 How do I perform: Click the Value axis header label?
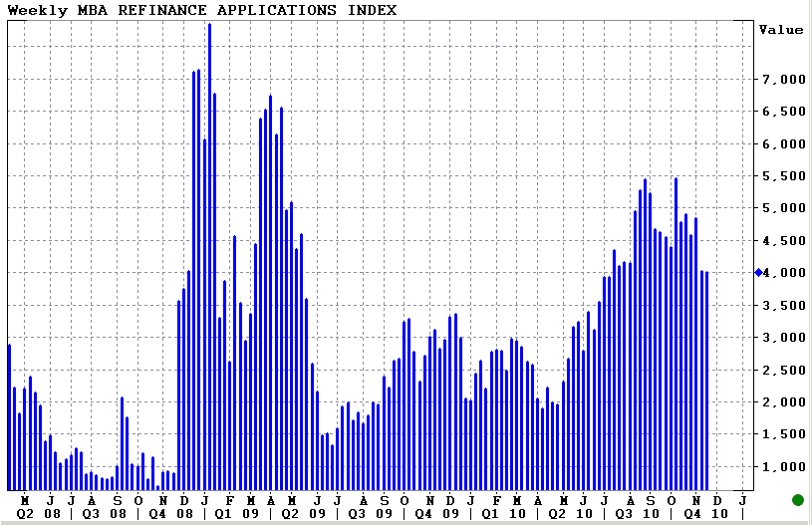click(x=780, y=30)
